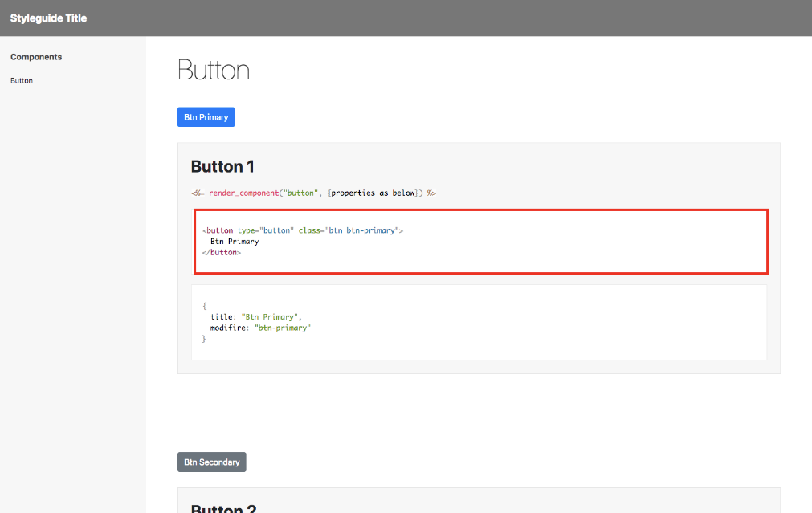Click the Btn Primary text inside HTML snippet

pyautogui.click(x=235, y=241)
